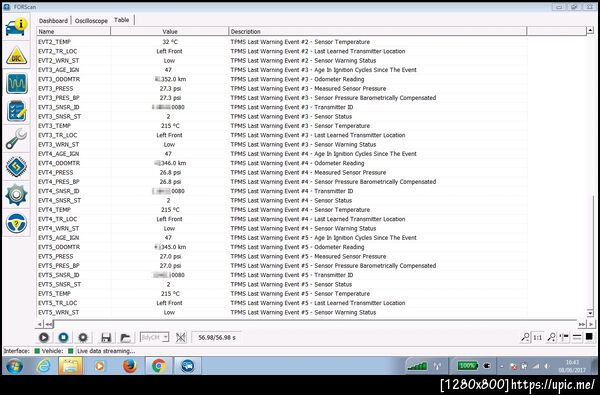Switch to the Dashboard tab
The image size is (600, 395).
coord(53,21)
